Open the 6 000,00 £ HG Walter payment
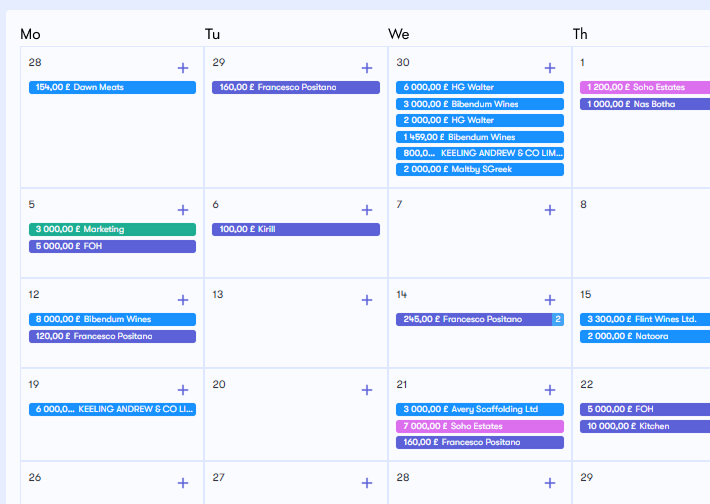The height and width of the screenshot is (504, 710). (x=480, y=88)
